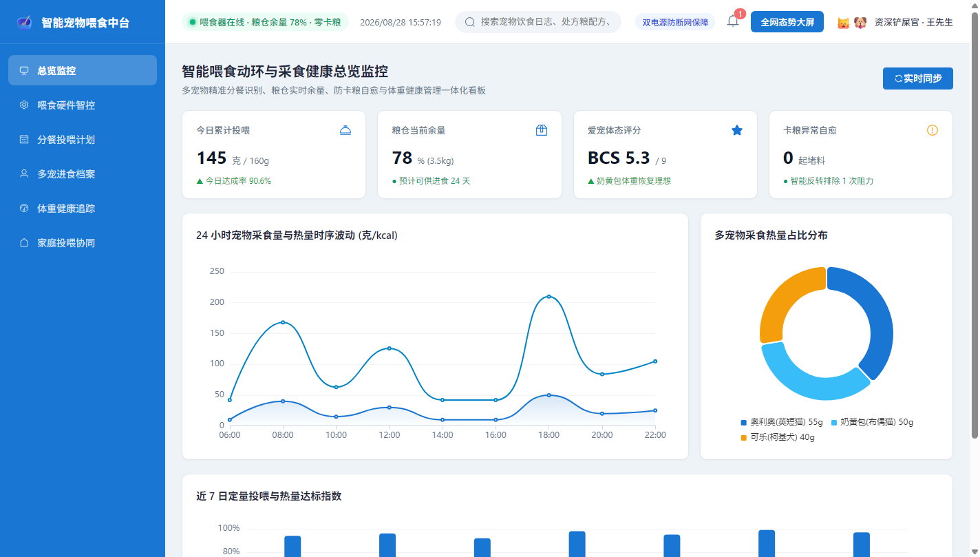Viewport: 980px width, 557px height.
Task: Click the gauge icon beside 体重健康追踪
Action: click(x=24, y=208)
